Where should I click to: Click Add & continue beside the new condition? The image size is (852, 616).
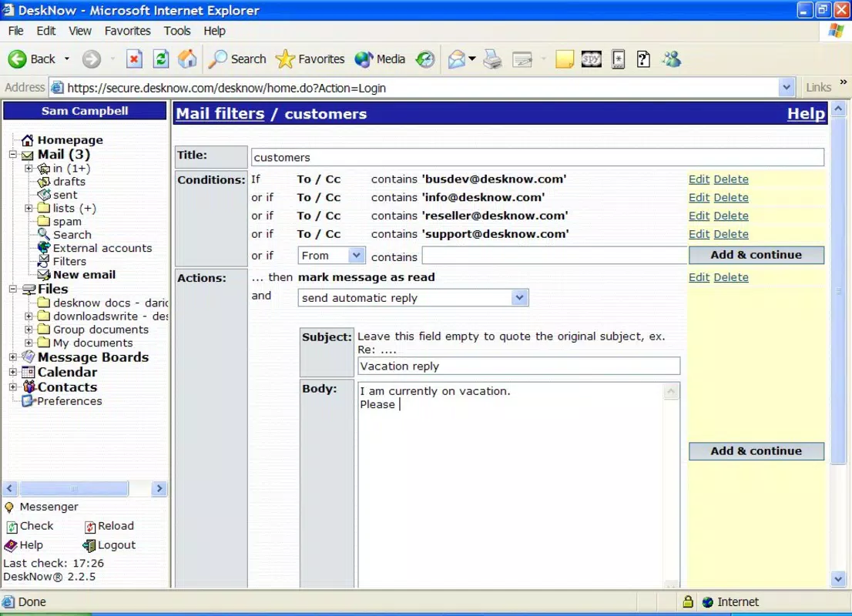[756, 255]
